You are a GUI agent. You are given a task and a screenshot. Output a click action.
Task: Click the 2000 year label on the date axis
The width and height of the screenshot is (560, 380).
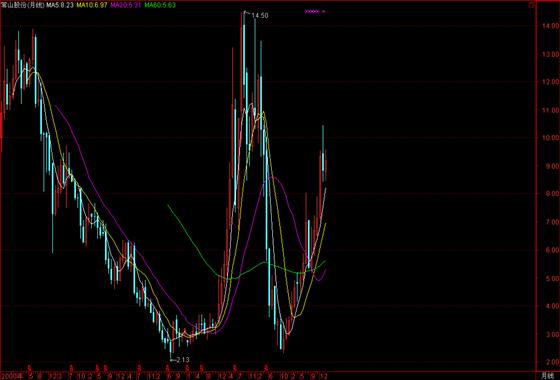click(11, 375)
